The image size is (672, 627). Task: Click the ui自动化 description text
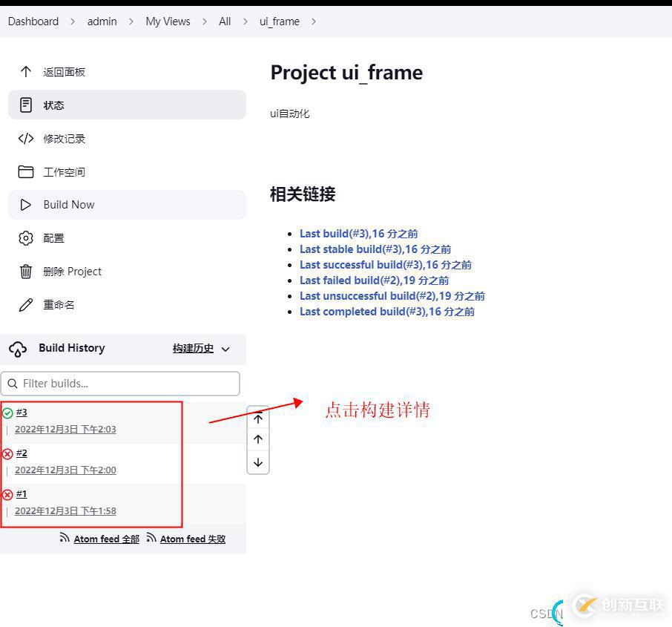(290, 114)
